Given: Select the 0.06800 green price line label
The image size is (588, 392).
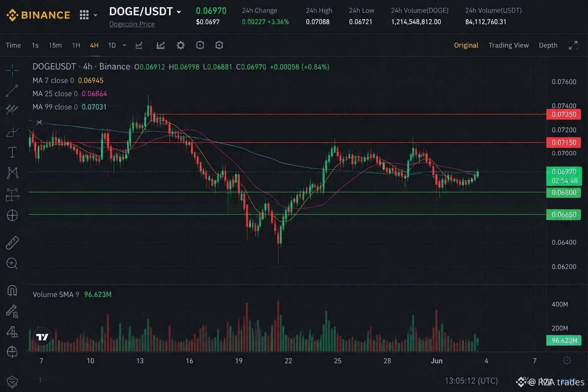Looking at the screenshot, I should 564,192.
